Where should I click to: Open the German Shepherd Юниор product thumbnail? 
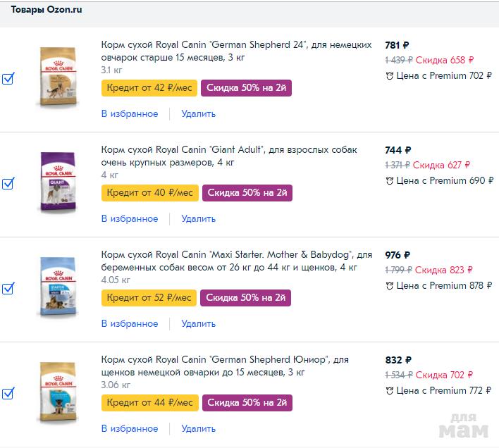58,392
